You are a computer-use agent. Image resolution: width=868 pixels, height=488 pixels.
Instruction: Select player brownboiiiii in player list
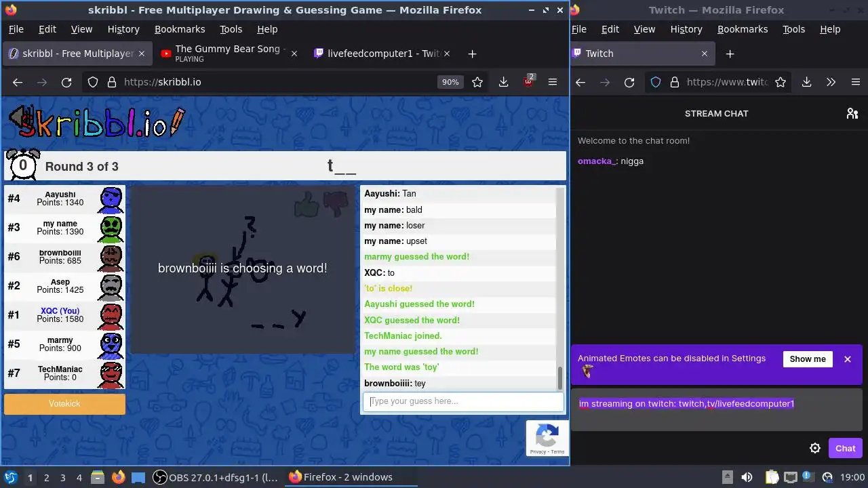point(64,257)
